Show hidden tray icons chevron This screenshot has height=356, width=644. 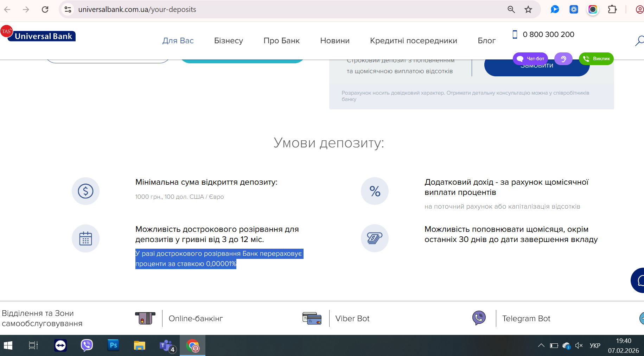541,345
